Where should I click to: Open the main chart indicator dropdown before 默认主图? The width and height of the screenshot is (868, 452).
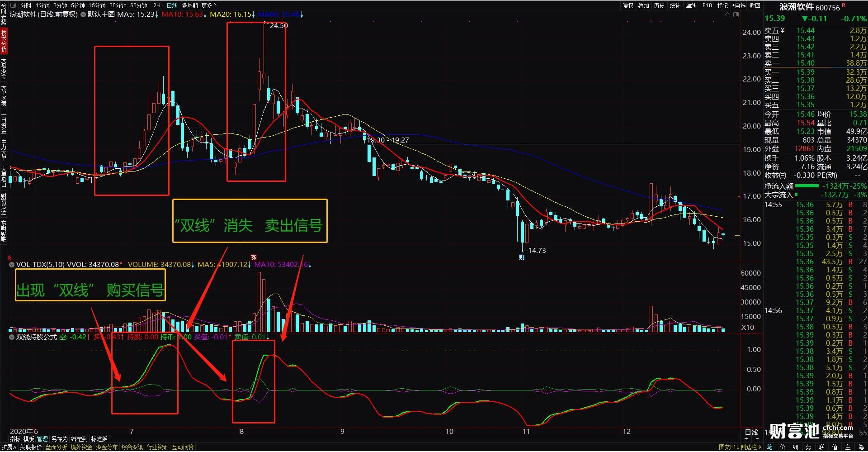tap(83, 14)
